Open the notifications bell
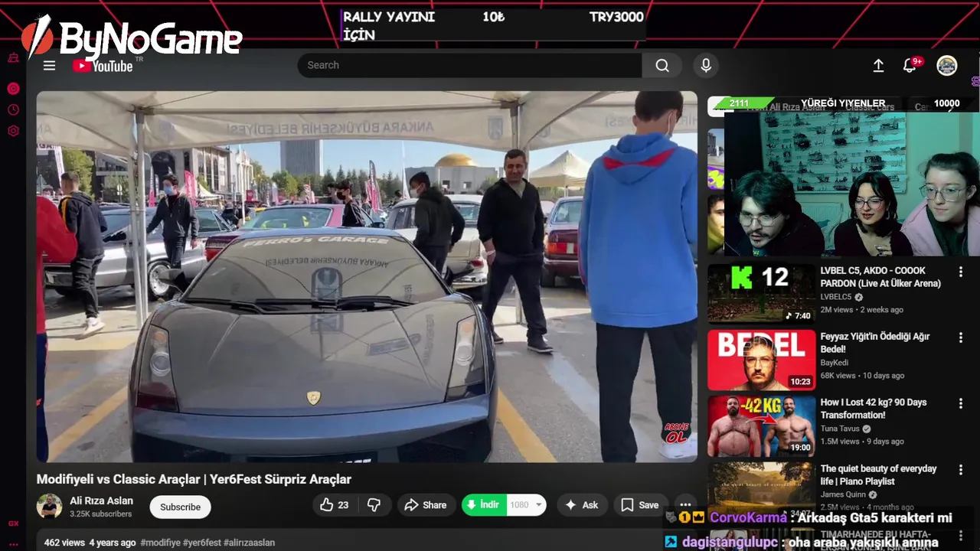The height and width of the screenshot is (551, 980). 910,66
